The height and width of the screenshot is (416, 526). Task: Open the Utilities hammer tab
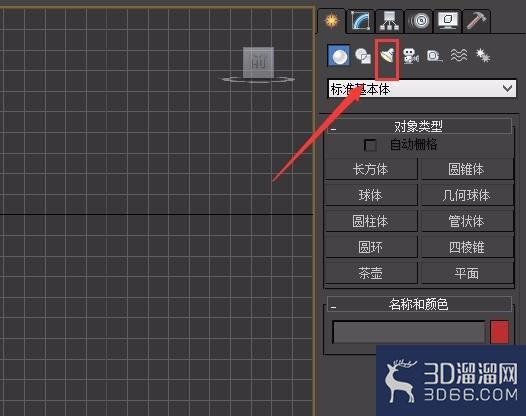pos(476,21)
